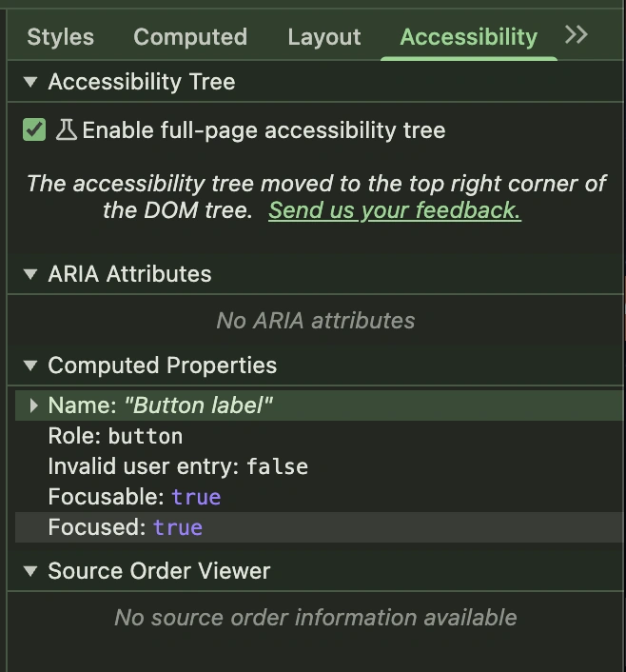
Task: Open the Send us your feedback link
Action: pos(394,210)
